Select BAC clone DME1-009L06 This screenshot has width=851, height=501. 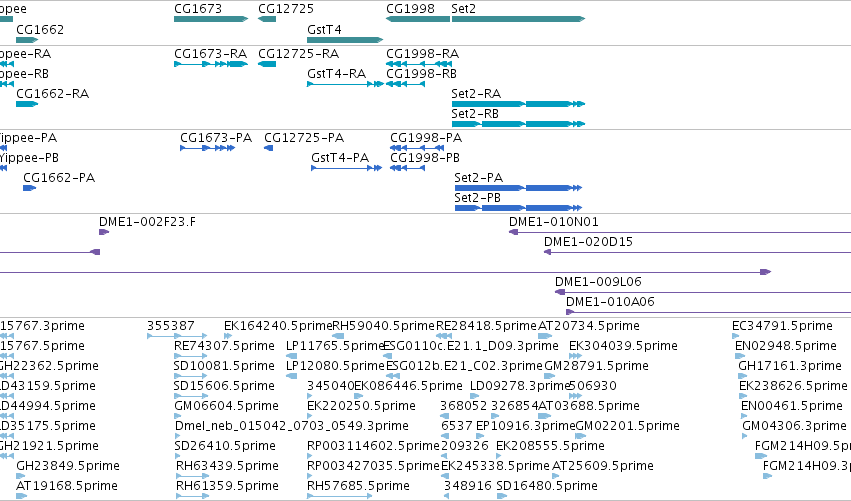pyautogui.click(x=703, y=293)
